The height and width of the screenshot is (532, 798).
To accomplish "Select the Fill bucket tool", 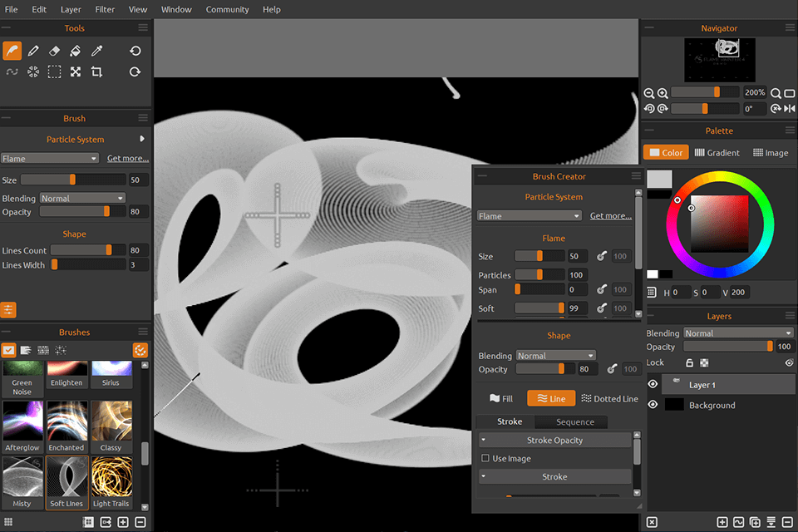I will (x=76, y=51).
